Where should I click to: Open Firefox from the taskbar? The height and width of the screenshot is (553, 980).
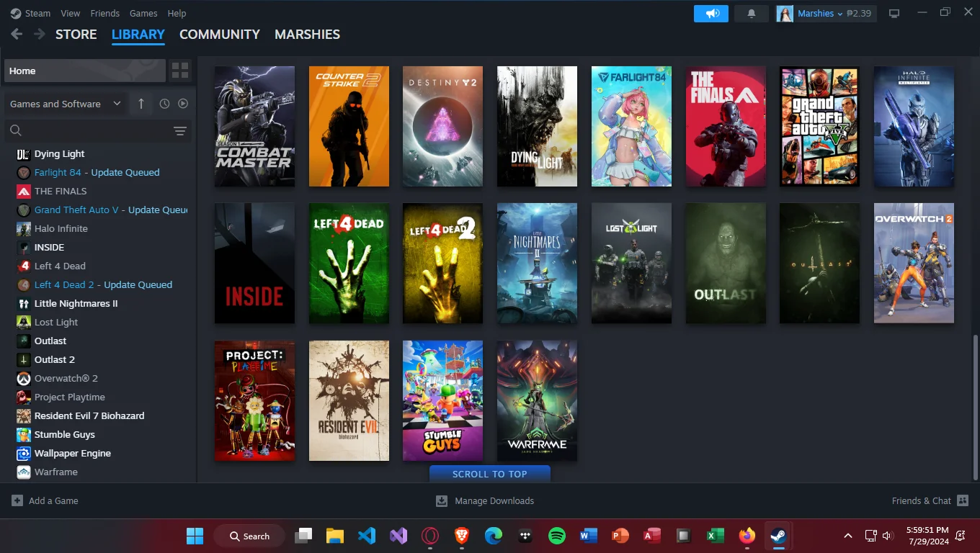(x=747, y=536)
